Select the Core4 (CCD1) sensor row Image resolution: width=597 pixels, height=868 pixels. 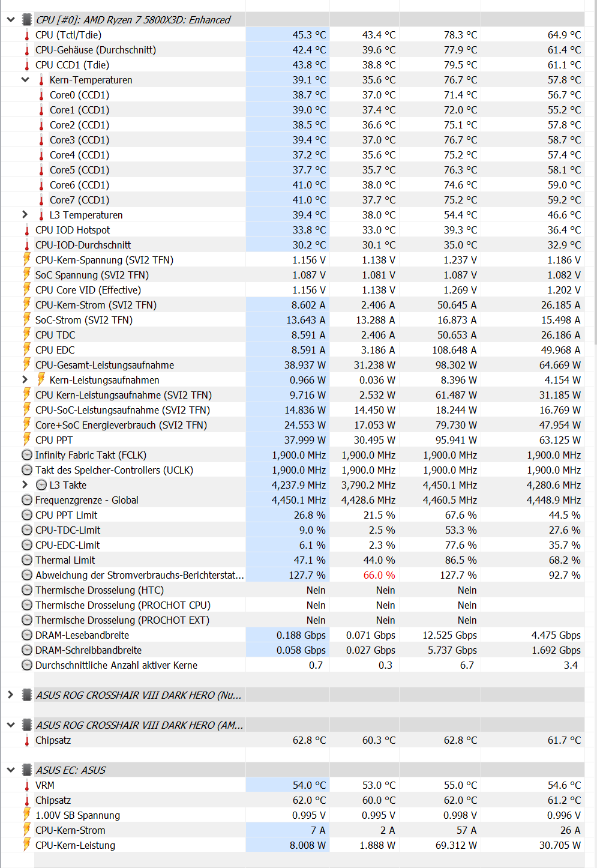[x=292, y=155]
